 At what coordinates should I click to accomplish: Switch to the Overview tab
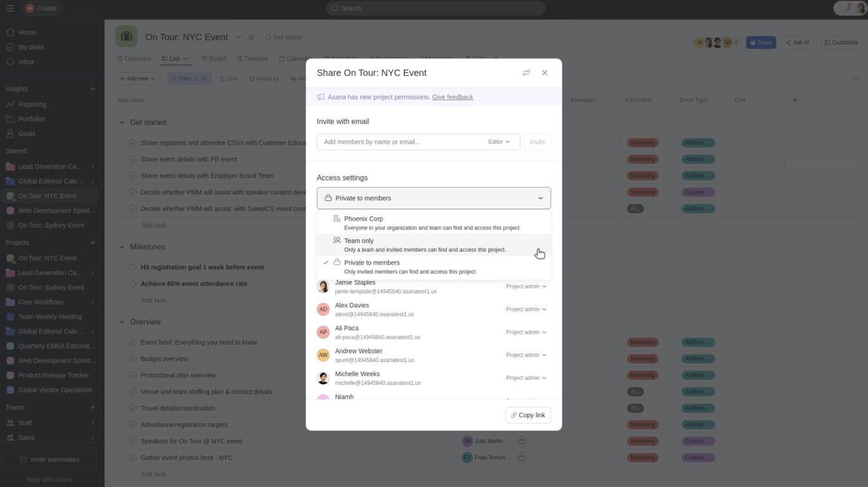(134, 58)
